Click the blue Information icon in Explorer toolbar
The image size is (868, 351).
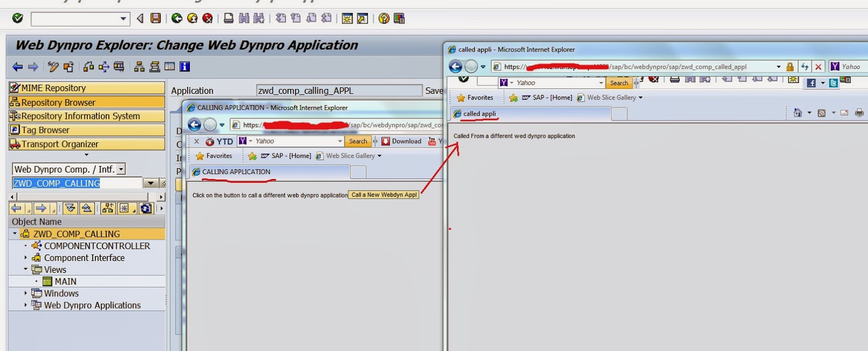click(x=185, y=67)
